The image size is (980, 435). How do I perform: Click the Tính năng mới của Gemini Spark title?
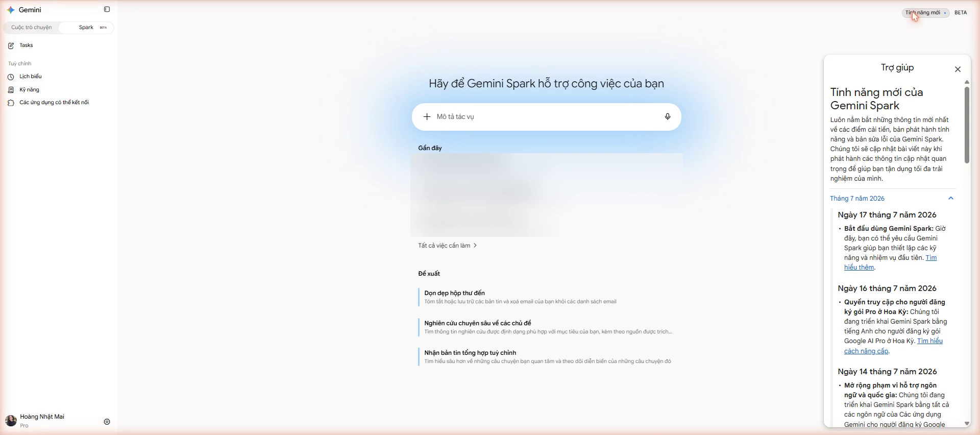coord(877,99)
